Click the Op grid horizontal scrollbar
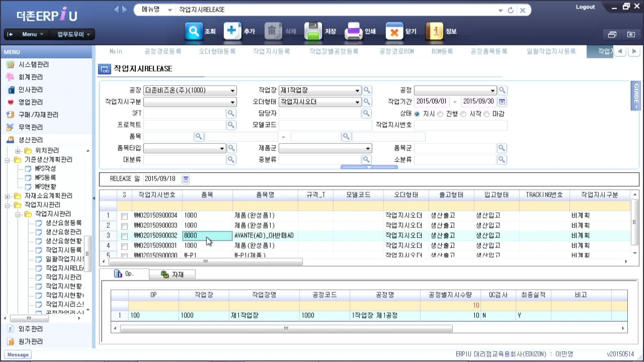 [x=286, y=328]
